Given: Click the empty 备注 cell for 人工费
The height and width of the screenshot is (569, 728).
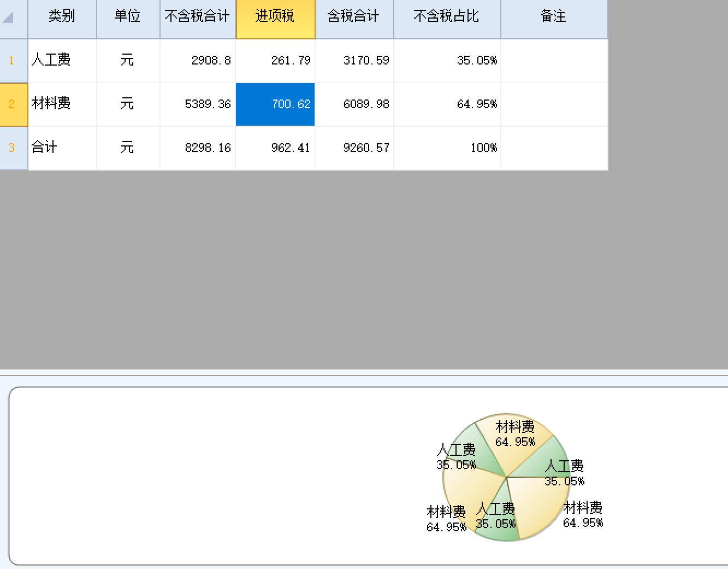Looking at the screenshot, I should (x=554, y=61).
